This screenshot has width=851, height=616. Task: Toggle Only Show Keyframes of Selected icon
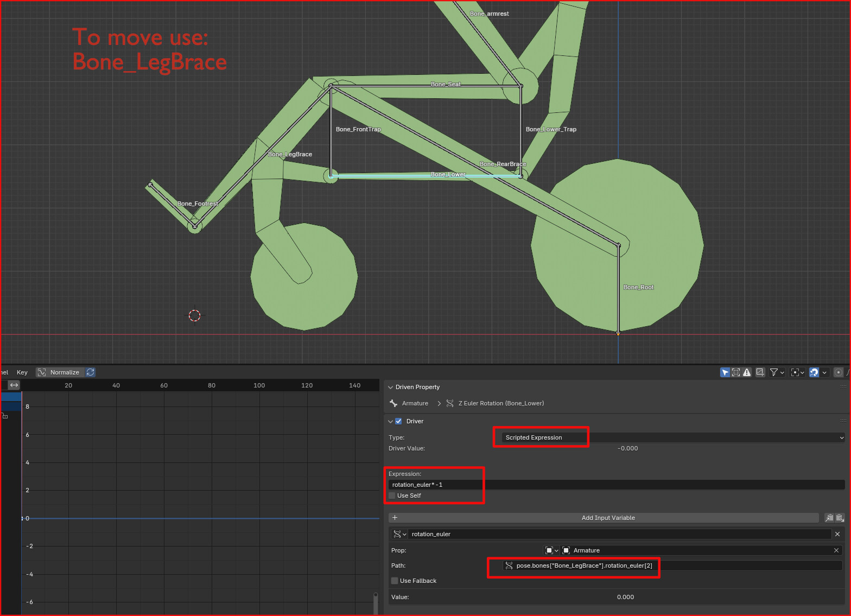pos(736,372)
